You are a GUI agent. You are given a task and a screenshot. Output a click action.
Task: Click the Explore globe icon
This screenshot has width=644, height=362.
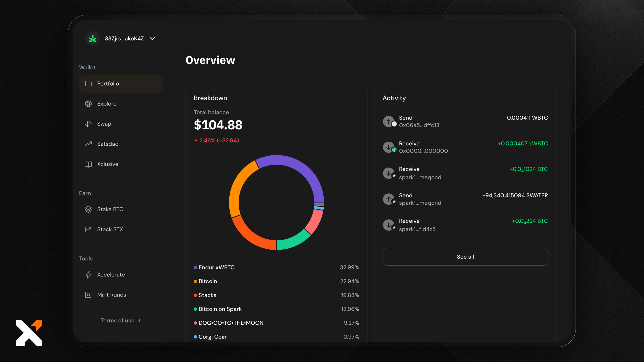(88, 104)
